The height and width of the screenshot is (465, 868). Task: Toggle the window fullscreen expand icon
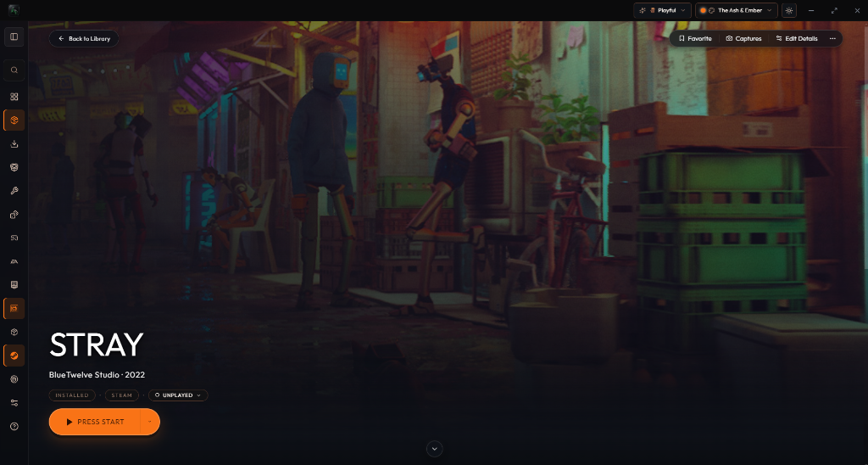point(834,10)
